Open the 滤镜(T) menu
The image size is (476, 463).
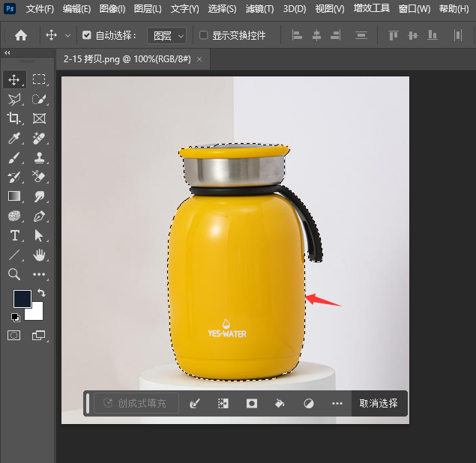(x=259, y=9)
